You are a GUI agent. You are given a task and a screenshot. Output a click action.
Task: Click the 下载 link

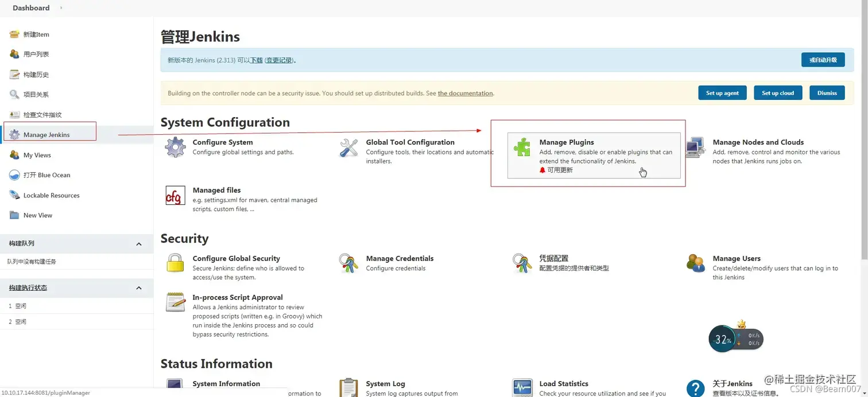tap(257, 60)
